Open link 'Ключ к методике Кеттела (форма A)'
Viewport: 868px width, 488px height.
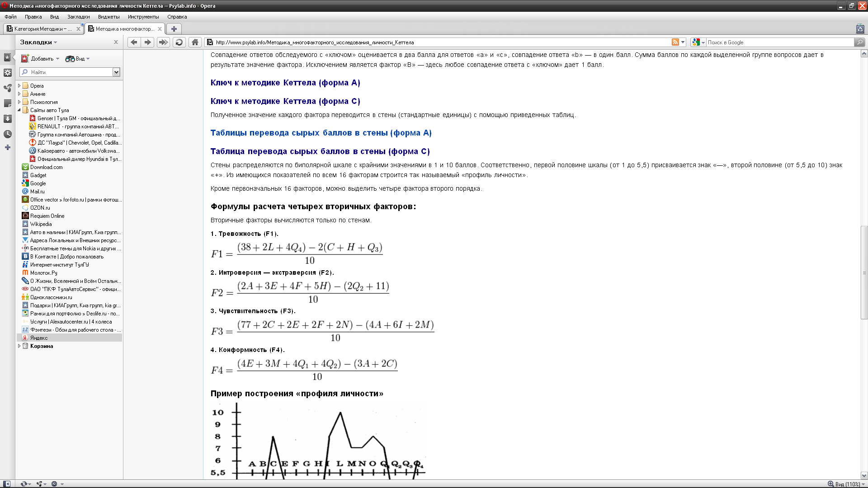coord(285,83)
